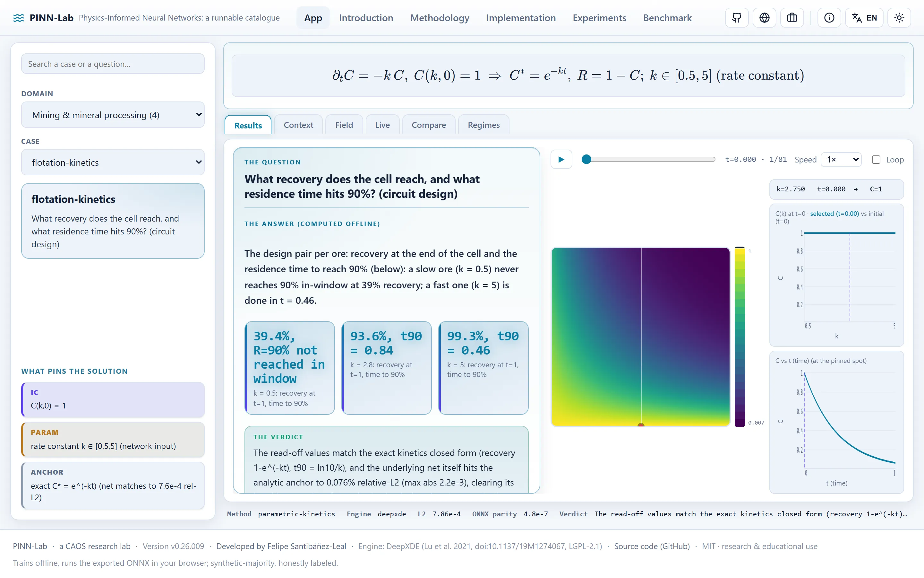Click the 93.6%, t90 = 0.84 card
Screen dimensions: 924x578
386,368
